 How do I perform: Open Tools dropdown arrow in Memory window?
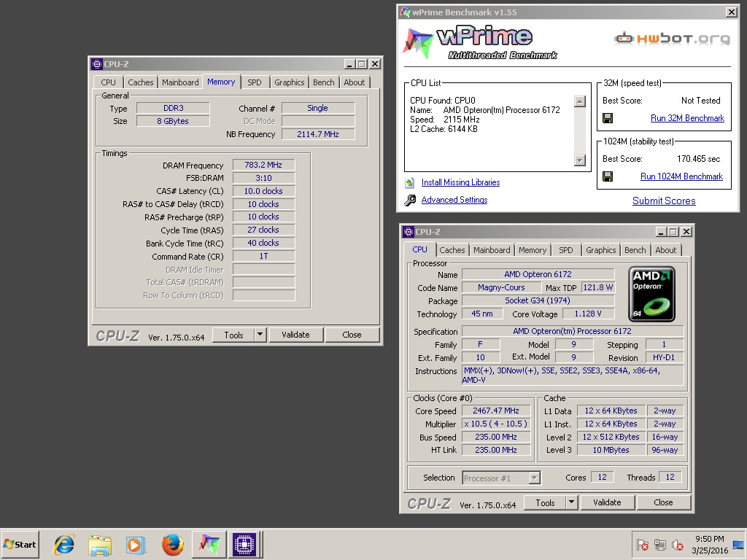click(x=260, y=335)
